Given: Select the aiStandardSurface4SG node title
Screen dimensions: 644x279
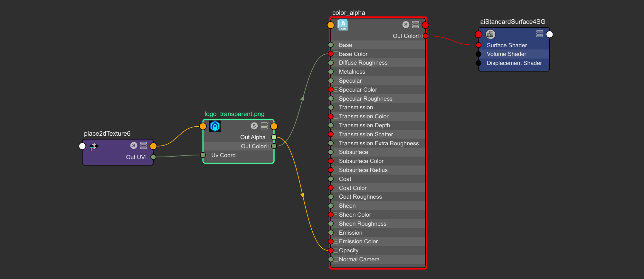Looking at the screenshot, I should click(513, 22).
